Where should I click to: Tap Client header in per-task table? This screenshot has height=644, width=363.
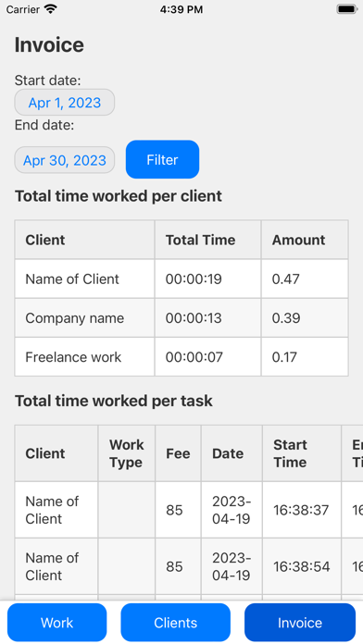(45, 453)
